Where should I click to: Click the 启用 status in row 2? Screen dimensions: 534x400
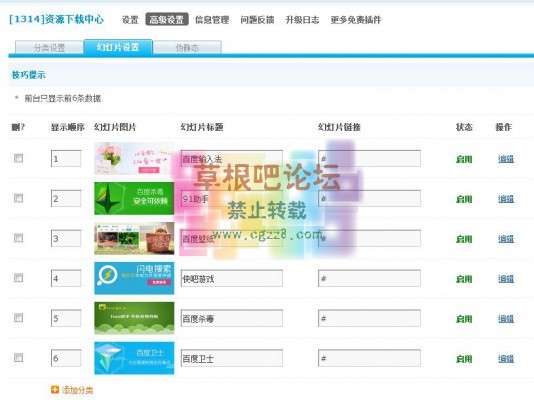464,199
